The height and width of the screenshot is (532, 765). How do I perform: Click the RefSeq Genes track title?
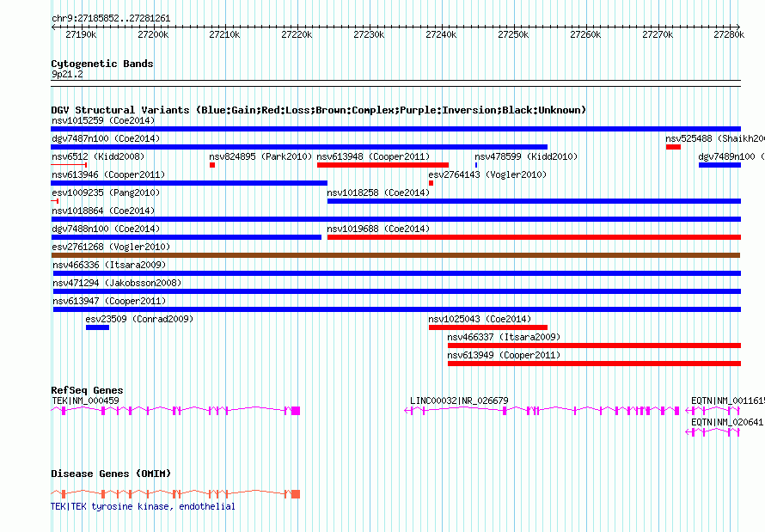[87, 390]
